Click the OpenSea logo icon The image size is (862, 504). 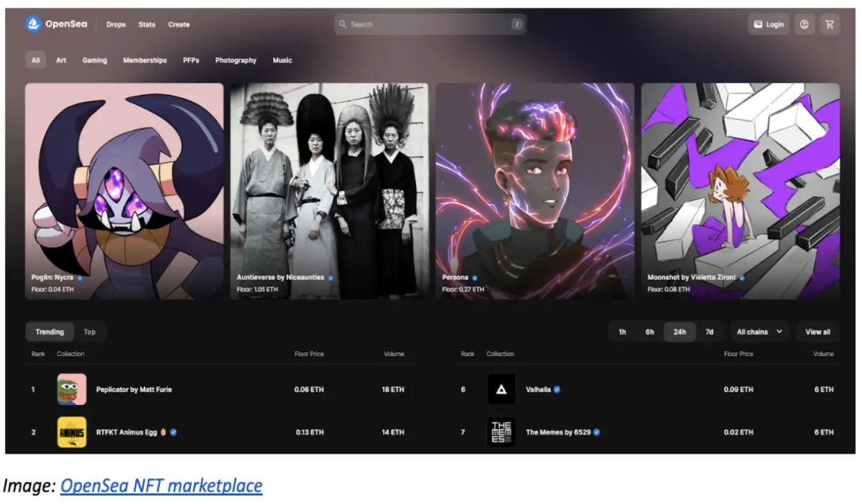point(33,24)
